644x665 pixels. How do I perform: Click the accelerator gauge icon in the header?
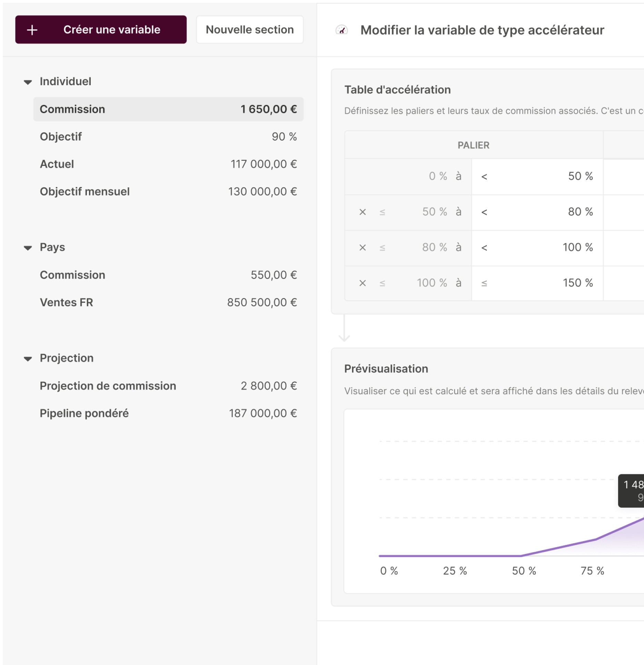pos(342,30)
